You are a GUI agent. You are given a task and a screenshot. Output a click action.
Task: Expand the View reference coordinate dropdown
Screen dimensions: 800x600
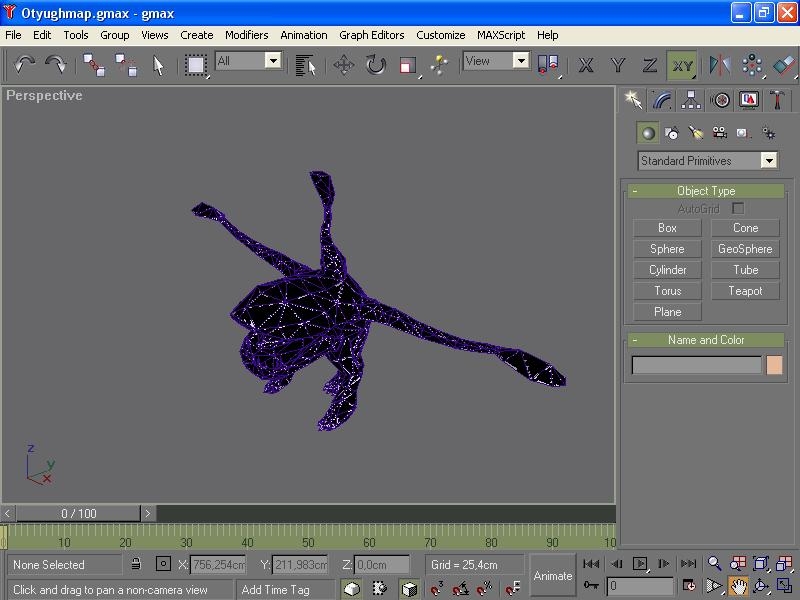point(520,61)
